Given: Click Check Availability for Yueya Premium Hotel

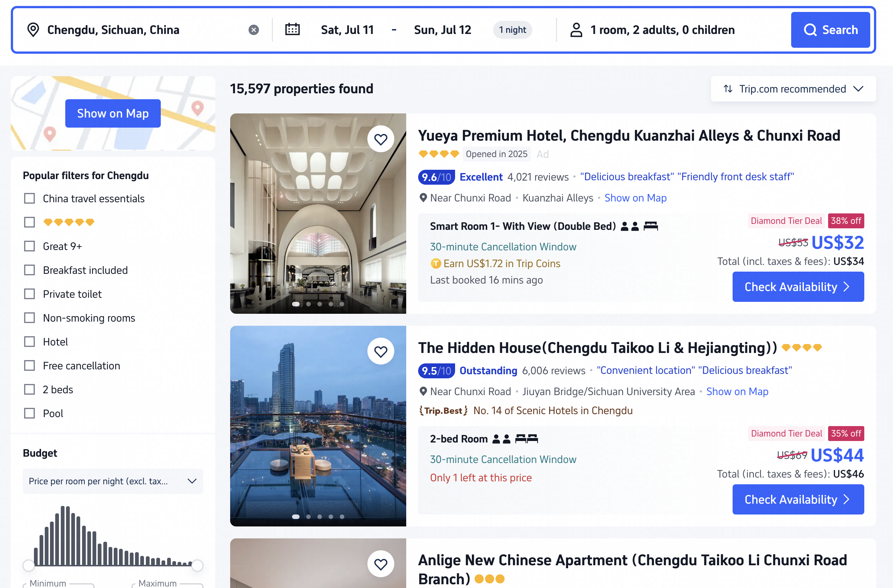Looking at the screenshot, I should (798, 287).
